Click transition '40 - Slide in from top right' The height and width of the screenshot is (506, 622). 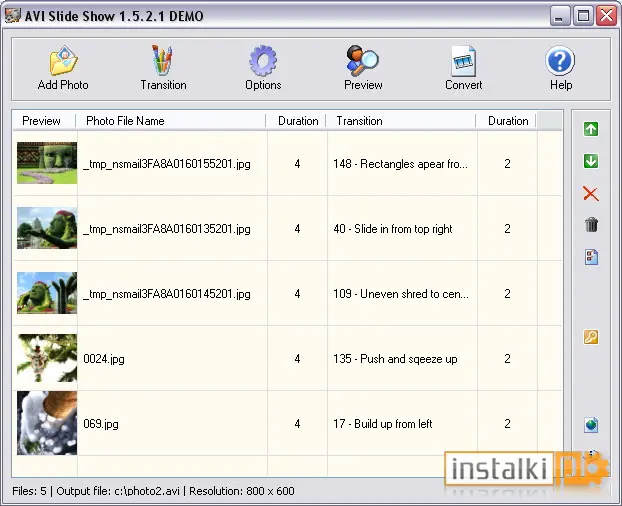393,229
